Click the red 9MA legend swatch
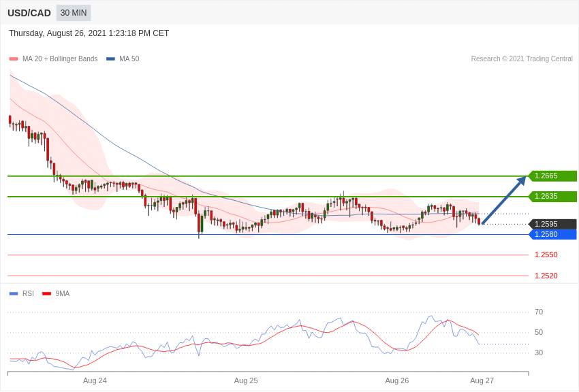The width and height of the screenshot is (579, 392). (46, 294)
